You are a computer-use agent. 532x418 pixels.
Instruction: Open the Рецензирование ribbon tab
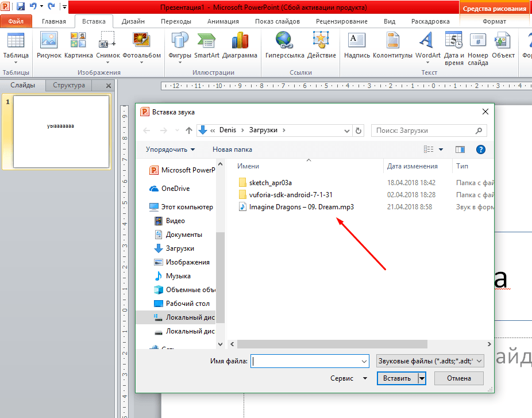click(342, 21)
